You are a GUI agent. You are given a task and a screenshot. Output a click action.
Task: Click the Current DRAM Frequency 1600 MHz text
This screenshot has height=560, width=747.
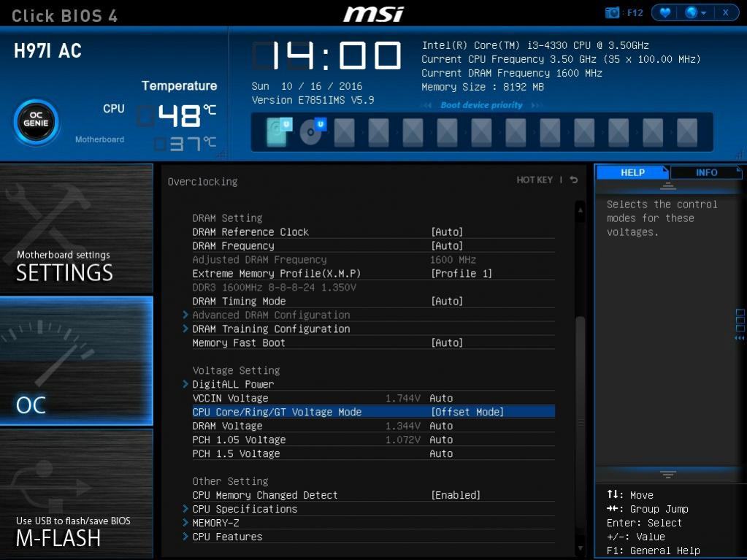click(512, 73)
